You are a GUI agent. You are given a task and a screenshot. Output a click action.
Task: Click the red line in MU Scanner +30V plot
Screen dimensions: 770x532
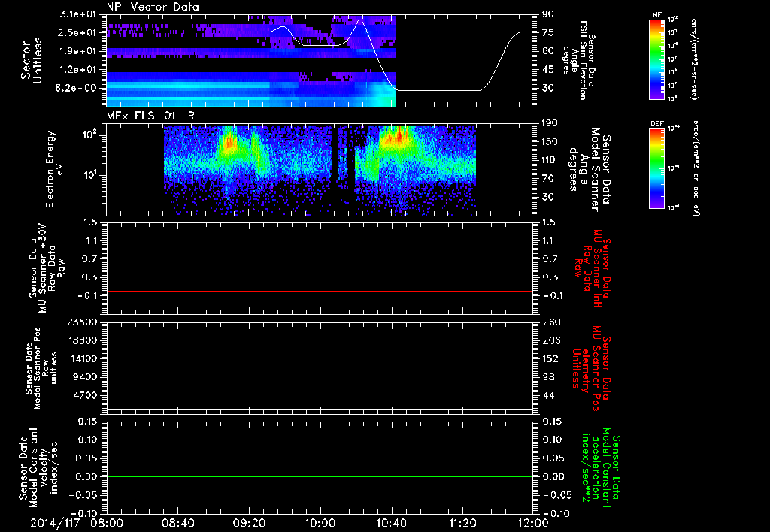[320, 291]
